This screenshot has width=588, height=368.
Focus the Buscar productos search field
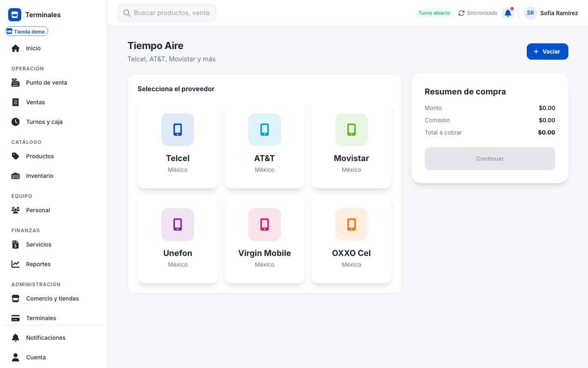[x=167, y=13]
